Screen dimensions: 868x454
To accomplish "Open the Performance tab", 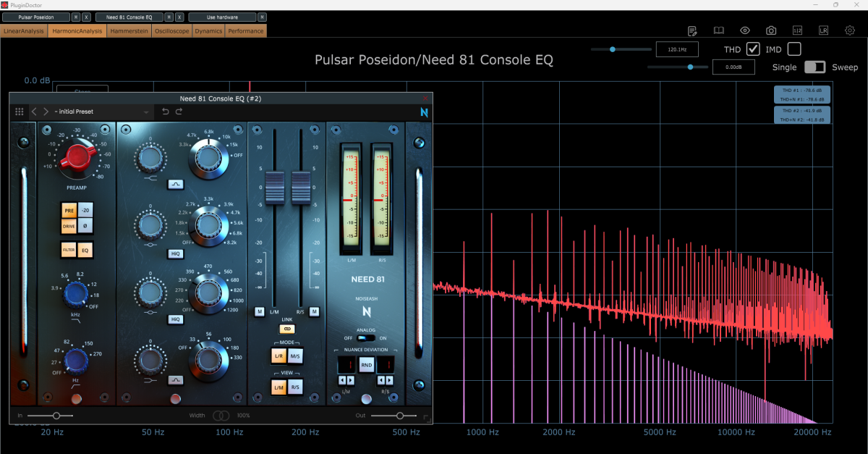I will (x=246, y=31).
